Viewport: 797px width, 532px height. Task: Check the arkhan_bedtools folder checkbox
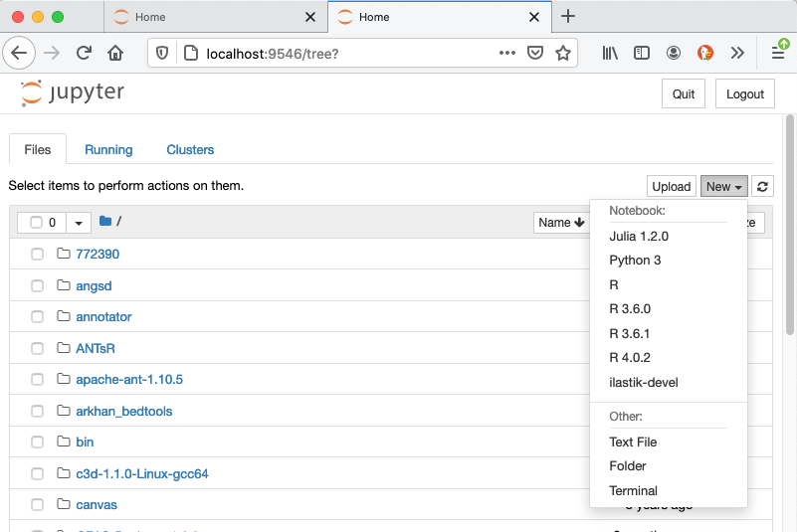(37, 411)
